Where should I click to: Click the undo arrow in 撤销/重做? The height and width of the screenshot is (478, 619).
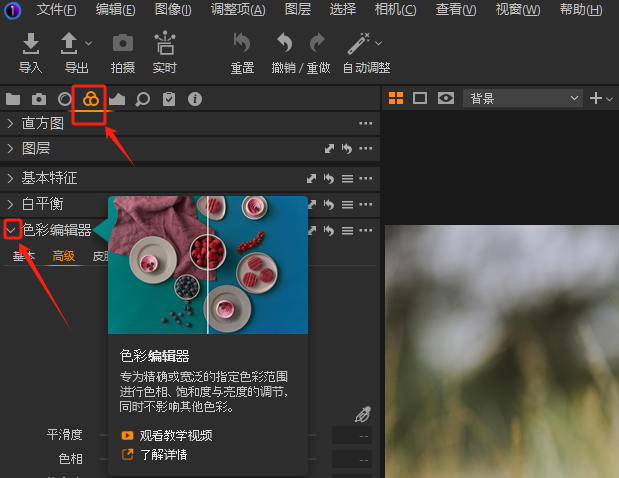285,43
